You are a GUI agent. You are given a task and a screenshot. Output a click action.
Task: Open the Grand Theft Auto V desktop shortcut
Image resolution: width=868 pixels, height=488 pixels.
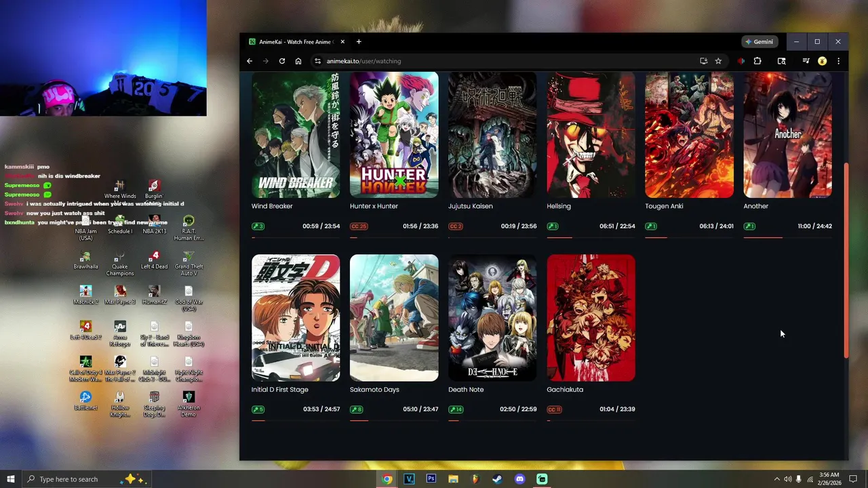point(189,264)
